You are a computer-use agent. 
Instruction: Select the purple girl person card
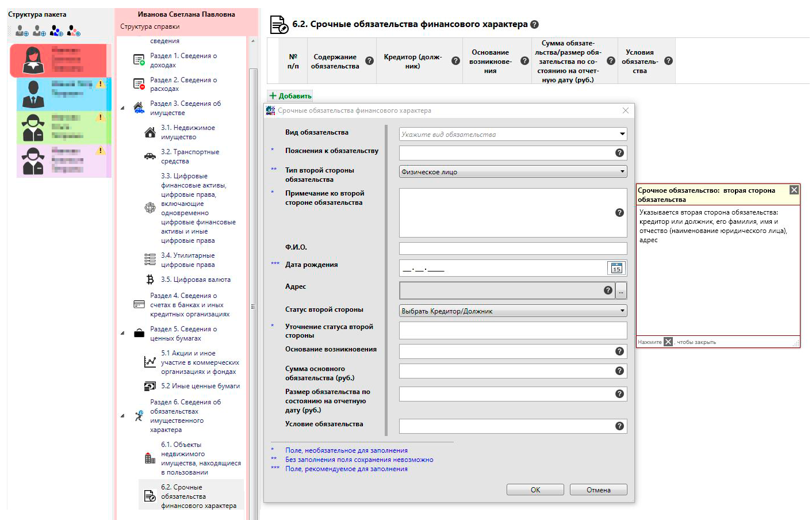63,160
